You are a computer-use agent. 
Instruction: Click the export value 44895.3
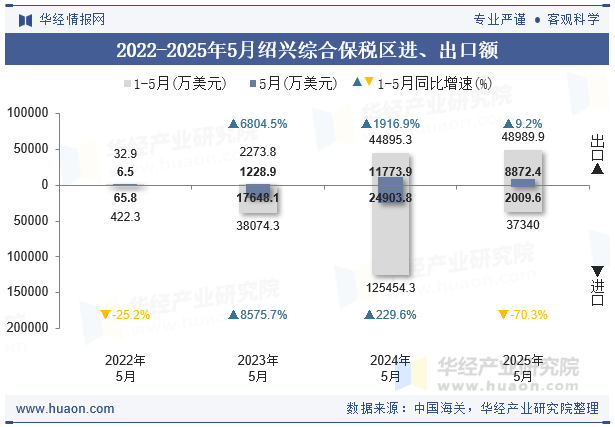coord(390,140)
